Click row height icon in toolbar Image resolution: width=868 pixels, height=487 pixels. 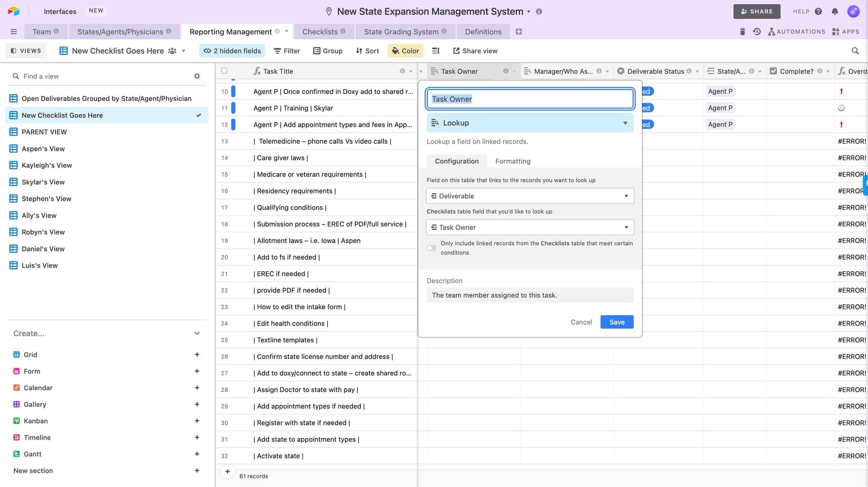click(436, 51)
